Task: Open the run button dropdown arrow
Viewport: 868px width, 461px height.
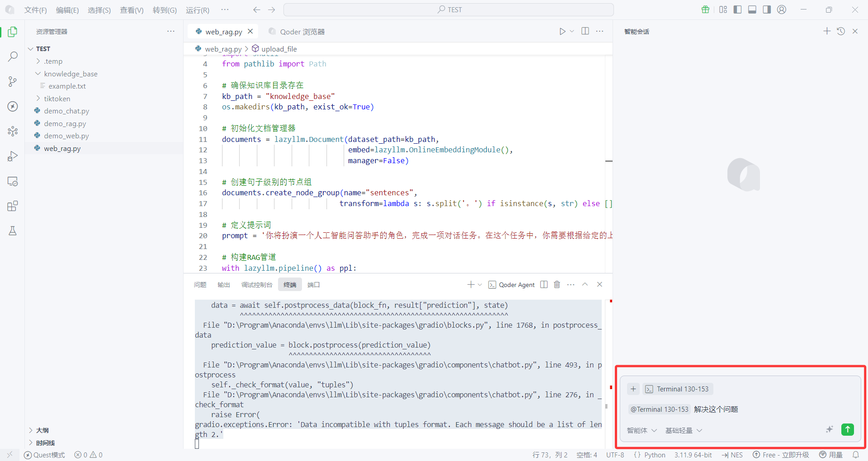Action: tap(572, 31)
